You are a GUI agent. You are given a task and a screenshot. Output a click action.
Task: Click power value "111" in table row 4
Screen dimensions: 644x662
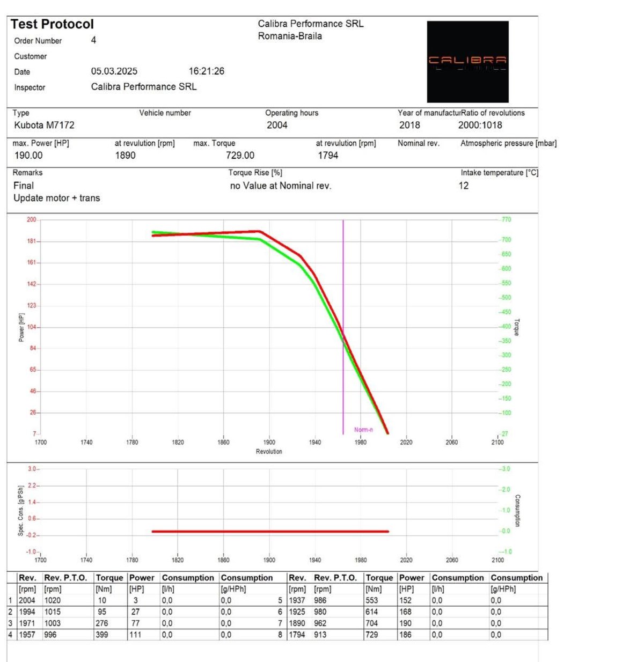(x=135, y=635)
